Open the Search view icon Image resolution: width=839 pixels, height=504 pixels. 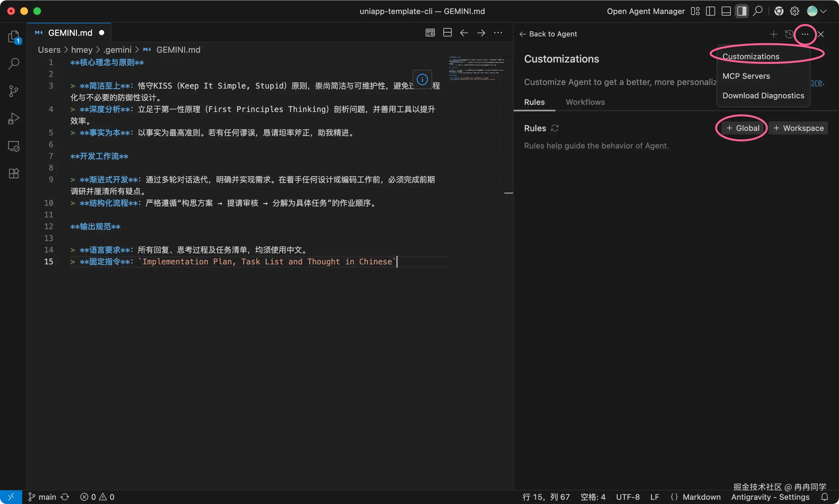pos(14,63)
